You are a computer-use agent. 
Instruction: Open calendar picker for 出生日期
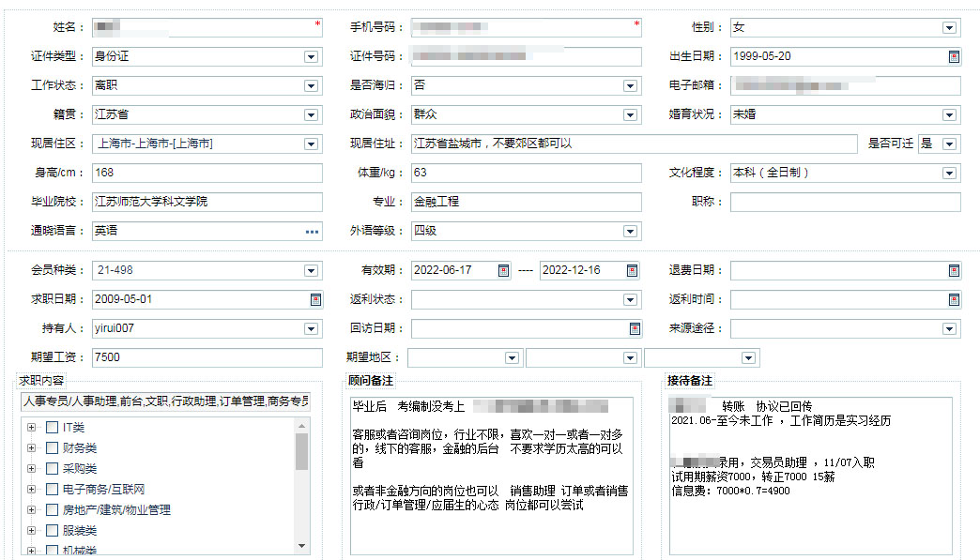click(954, 57)
